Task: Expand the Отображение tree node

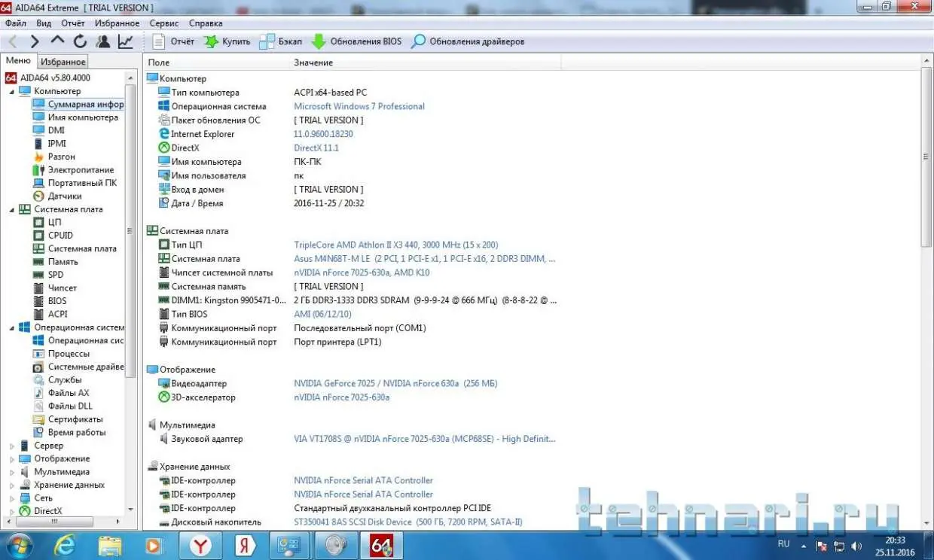Action: (x=11, y=458)
